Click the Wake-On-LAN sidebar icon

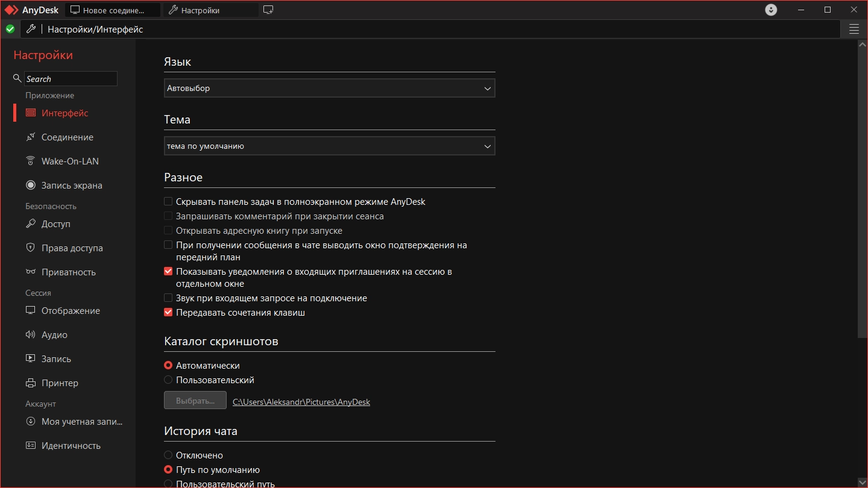[30, 161]
